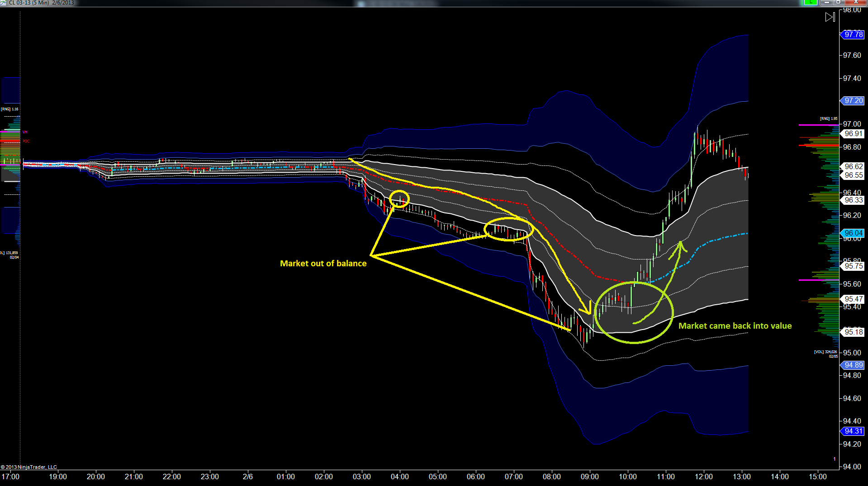
Task: Click the 96.20 price axis label
Action: (x=852, y=215)
